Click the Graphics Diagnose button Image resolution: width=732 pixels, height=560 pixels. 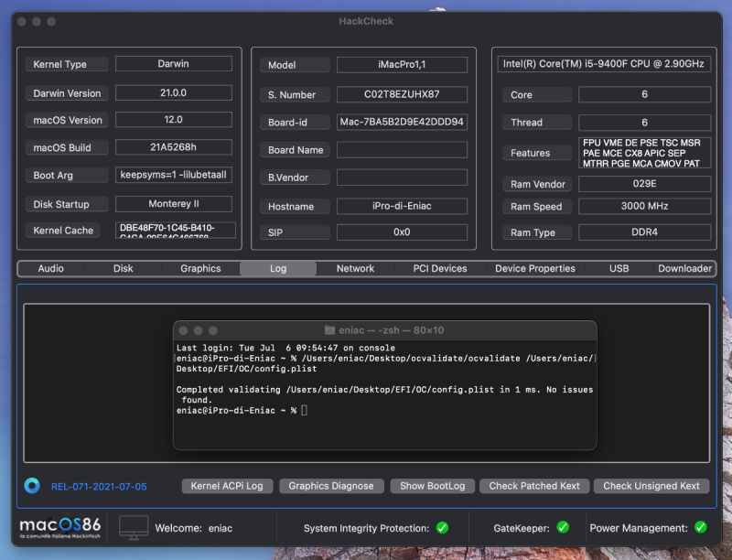tap(331, 486)
